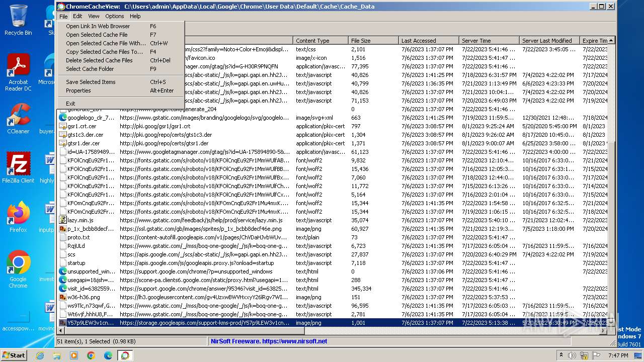Image resolution: width=644 pixels, height=362 pixels.
Task: Sort by Content Type column header
Action: 320,41
